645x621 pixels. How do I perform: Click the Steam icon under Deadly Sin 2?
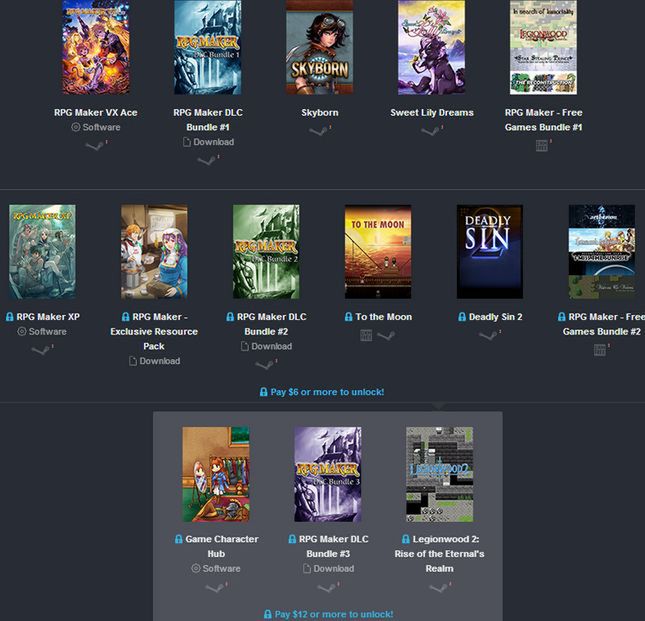(x=488, y=335)
